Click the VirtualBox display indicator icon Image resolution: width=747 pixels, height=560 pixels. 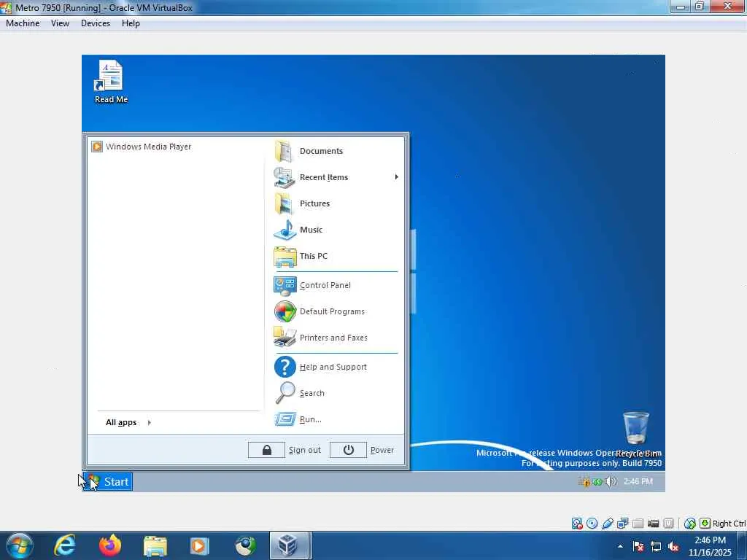[653, 524]
